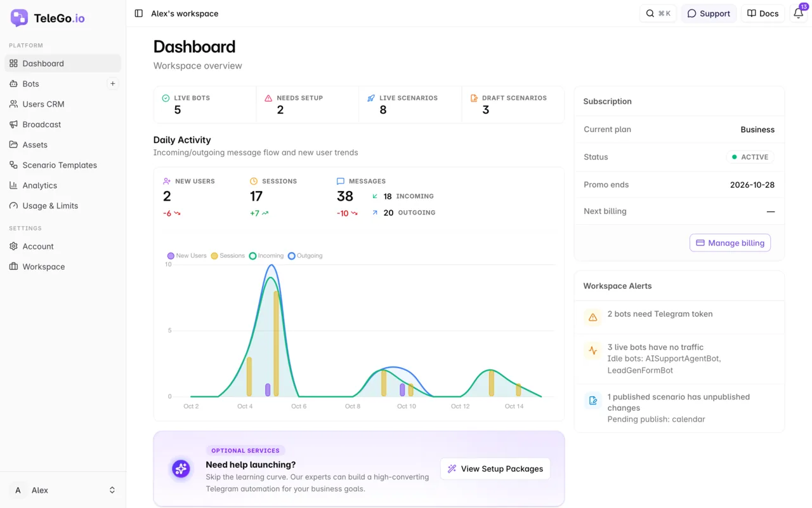Click the '2026-10-28' promo end date
The width and height of the screenshot is (812, 508).
tap(752, 185)
